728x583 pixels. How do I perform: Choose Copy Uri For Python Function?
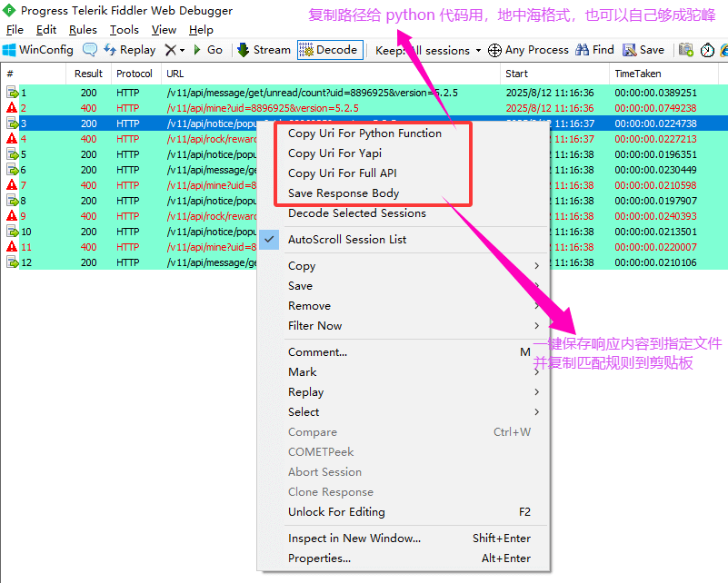point(365,133)
